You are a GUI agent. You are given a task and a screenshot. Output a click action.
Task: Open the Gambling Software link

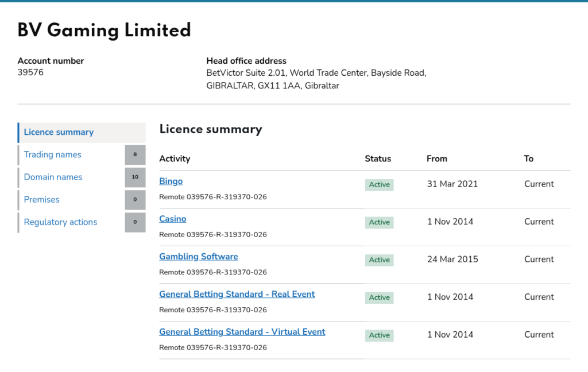pos(198,257)
